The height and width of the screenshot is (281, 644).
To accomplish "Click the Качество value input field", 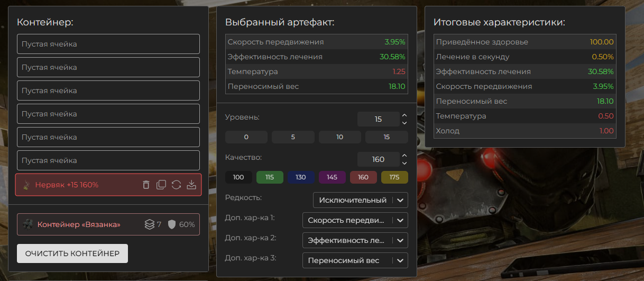I will coord(378,159).
